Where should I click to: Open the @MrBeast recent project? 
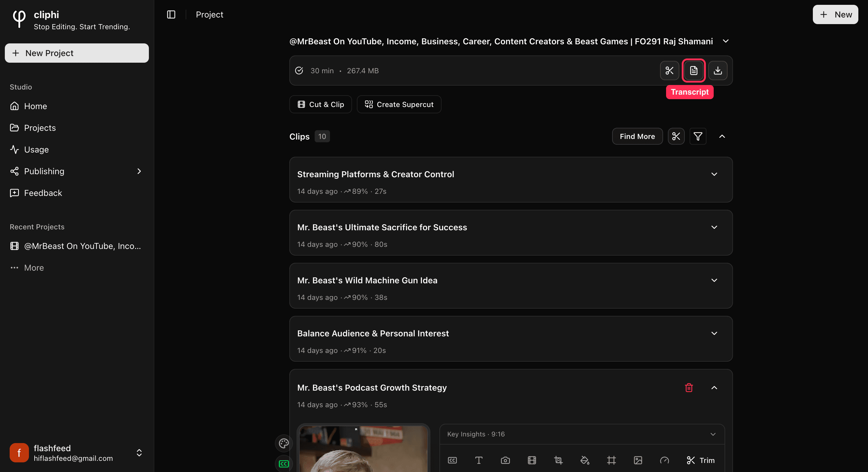pos(77,246)
